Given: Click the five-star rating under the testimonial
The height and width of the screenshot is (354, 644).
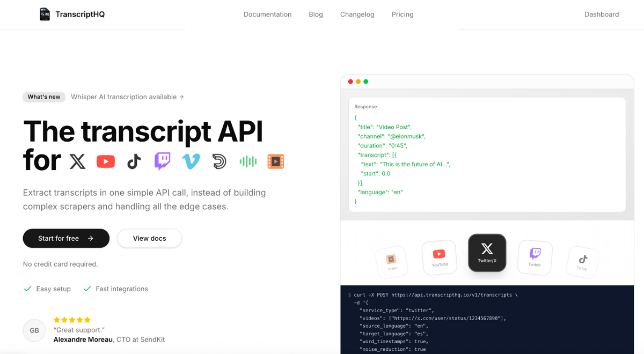Looking at the screenshot, I should [72, 319].
